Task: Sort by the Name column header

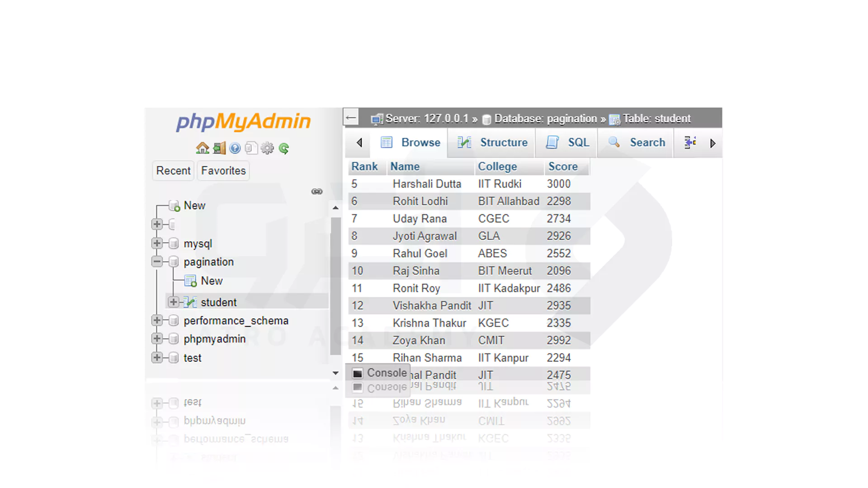Action: tap(405, 167)
